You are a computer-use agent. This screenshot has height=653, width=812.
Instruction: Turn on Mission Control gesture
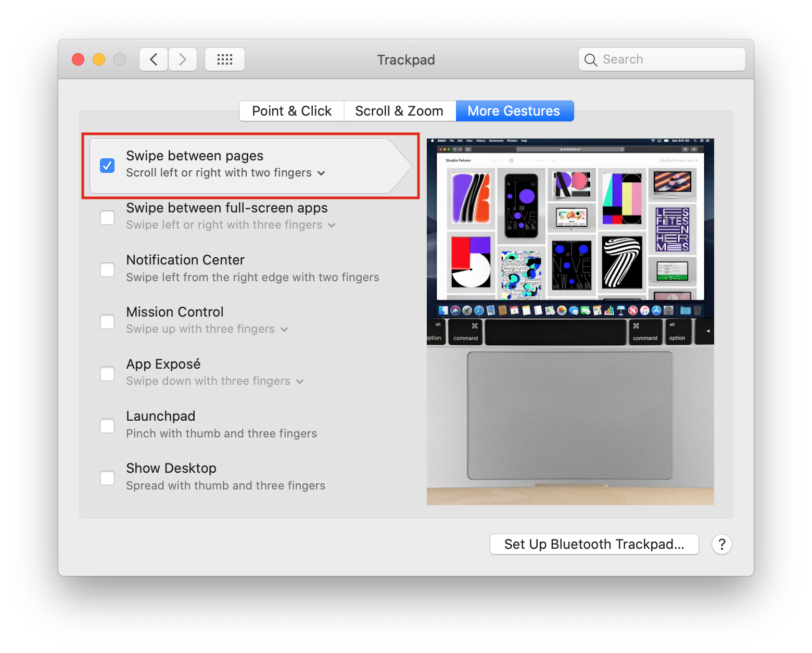click(x=107, y=322)
